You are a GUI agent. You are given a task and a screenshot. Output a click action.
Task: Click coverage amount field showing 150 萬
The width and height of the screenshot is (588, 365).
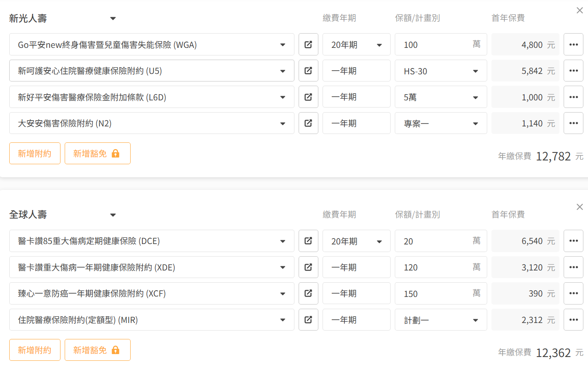coord(435,294)
